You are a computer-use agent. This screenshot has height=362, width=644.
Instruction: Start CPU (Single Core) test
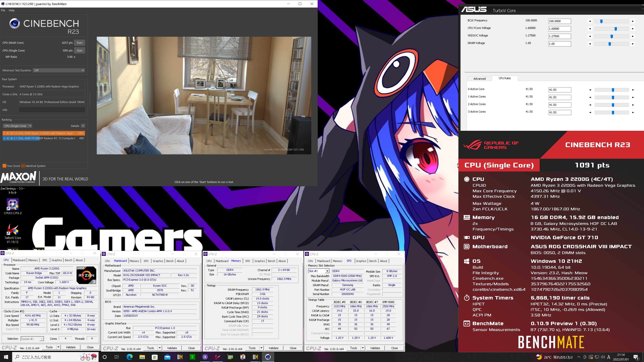pyautogui.click(x=79, y=50)
